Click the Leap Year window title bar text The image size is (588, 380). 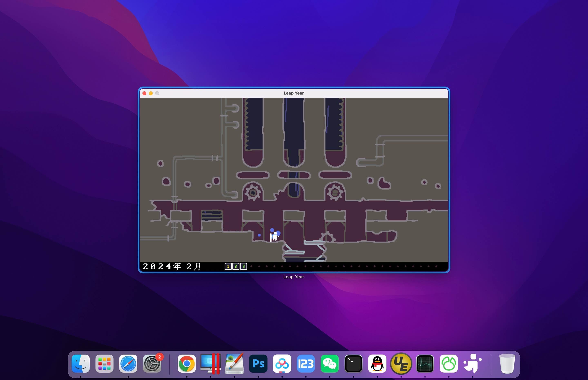[x=294, y=93]
